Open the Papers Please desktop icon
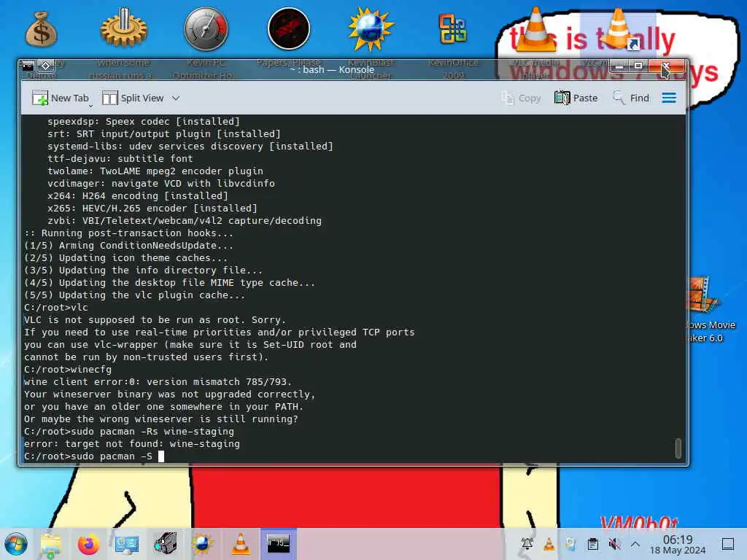The image size is (747, 560). point(289,28)
